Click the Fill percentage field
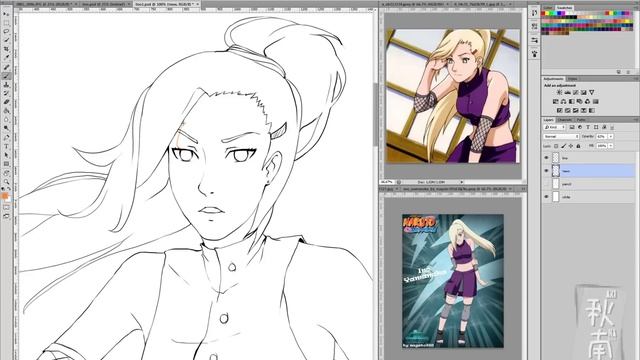Image resolution: width=640 pixels, height=360 pixels. [x=602, y=146]
